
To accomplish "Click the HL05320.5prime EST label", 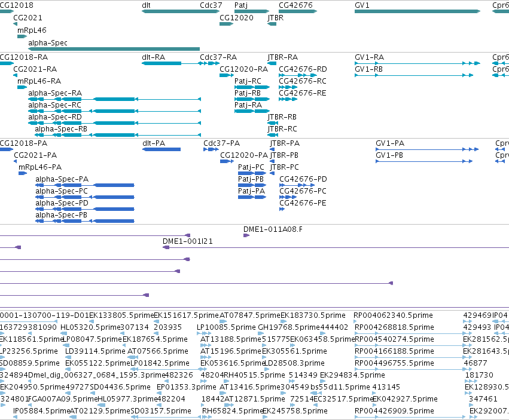I will coord(90,327).
